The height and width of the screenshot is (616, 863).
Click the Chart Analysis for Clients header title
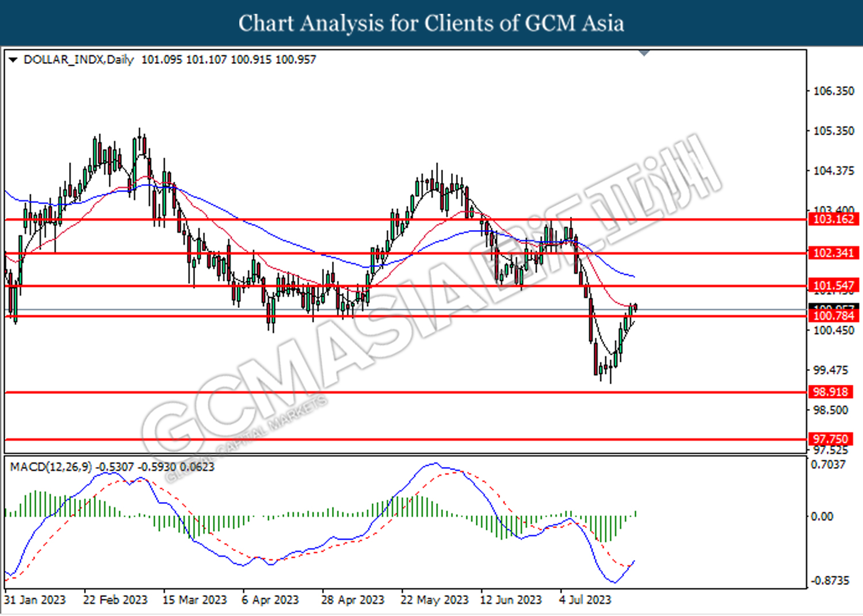click(431, 24)
